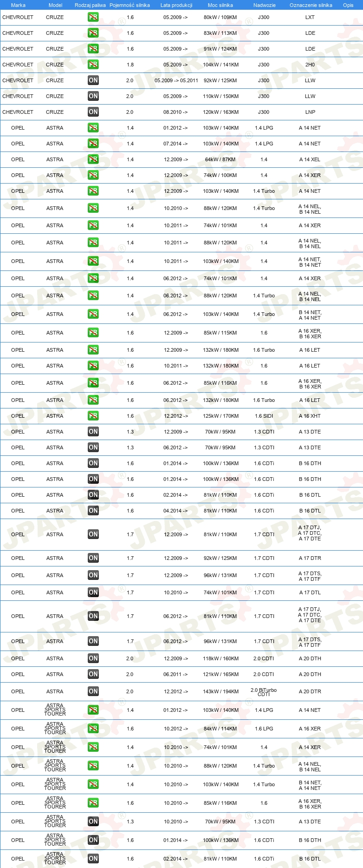Click the Model column header
This screenshot has height=868, width=363.
(x=56, y=5)
